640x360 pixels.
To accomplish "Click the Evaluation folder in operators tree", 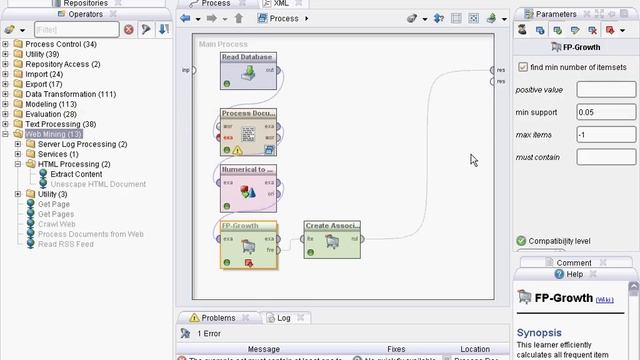I will tap(51, 114).
